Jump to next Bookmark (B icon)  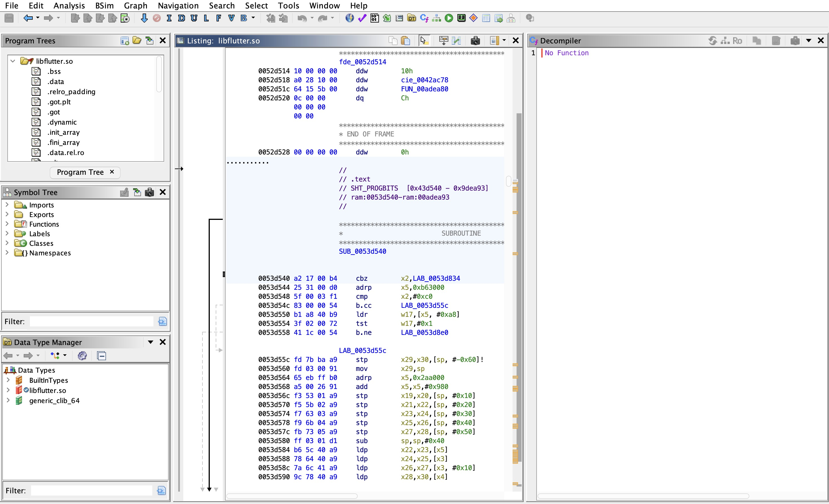244,18
